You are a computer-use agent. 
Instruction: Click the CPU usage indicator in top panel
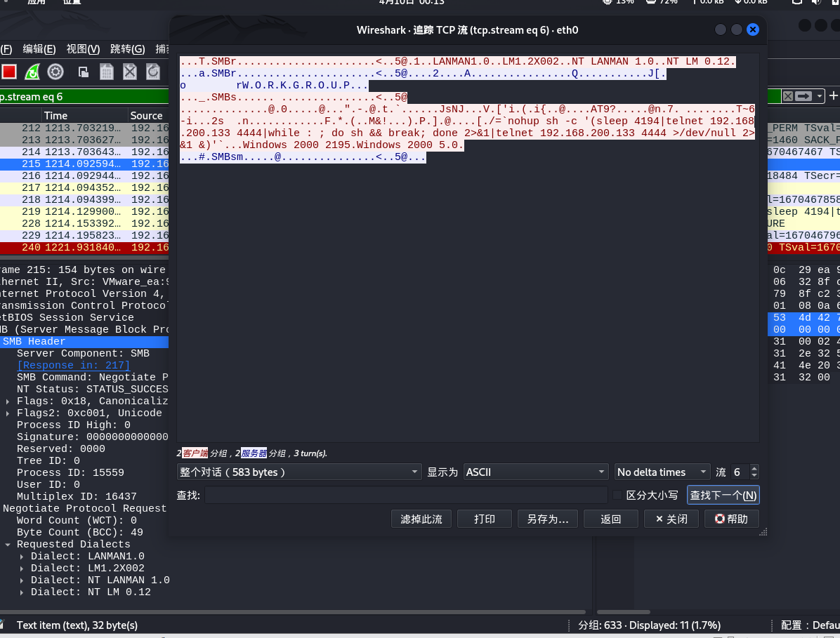[617, 2]
